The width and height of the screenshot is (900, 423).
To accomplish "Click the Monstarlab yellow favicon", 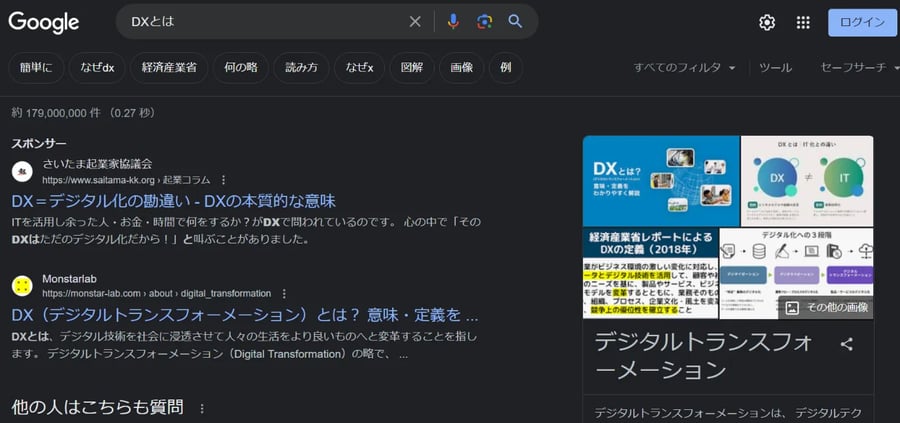I will click(22, 286).
